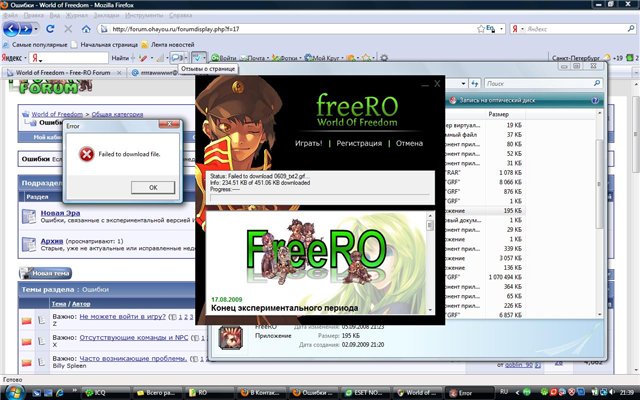Open Yandex toolbar settings gear
This screenshot has width=640, height=400.
click(x=384, y=58)
